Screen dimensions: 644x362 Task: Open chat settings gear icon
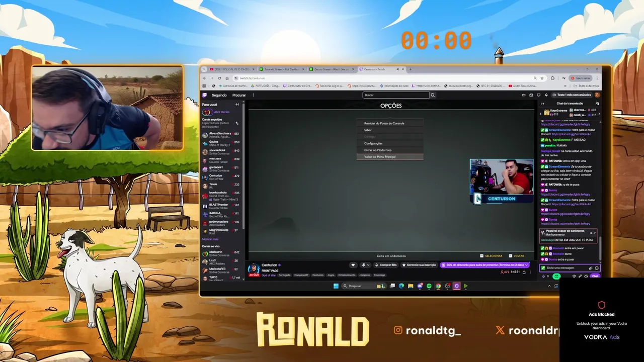(x=586, y=276)
